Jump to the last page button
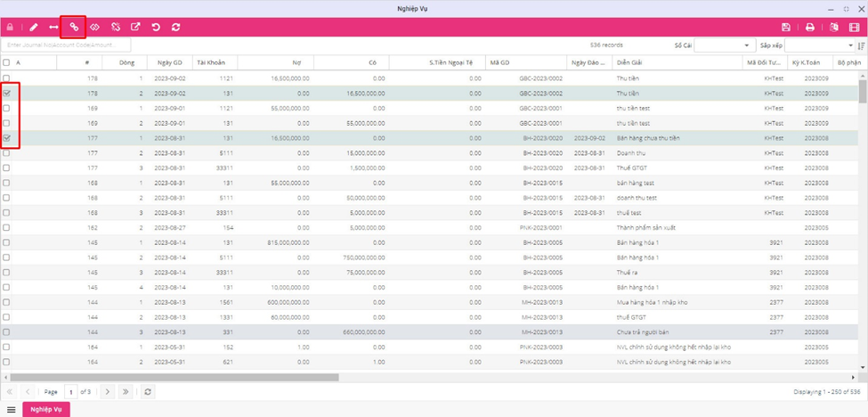The width and height of the screenshot is (868, 417). coord(126,391)
